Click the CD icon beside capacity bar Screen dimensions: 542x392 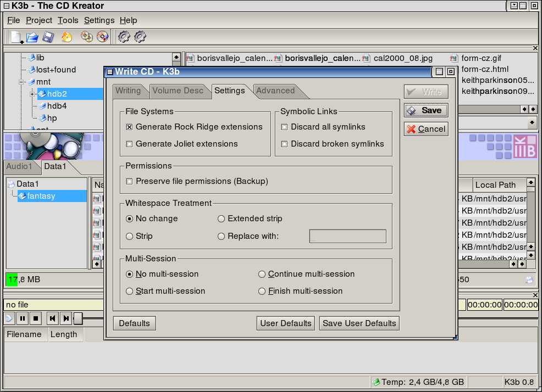tap(529, 280)
